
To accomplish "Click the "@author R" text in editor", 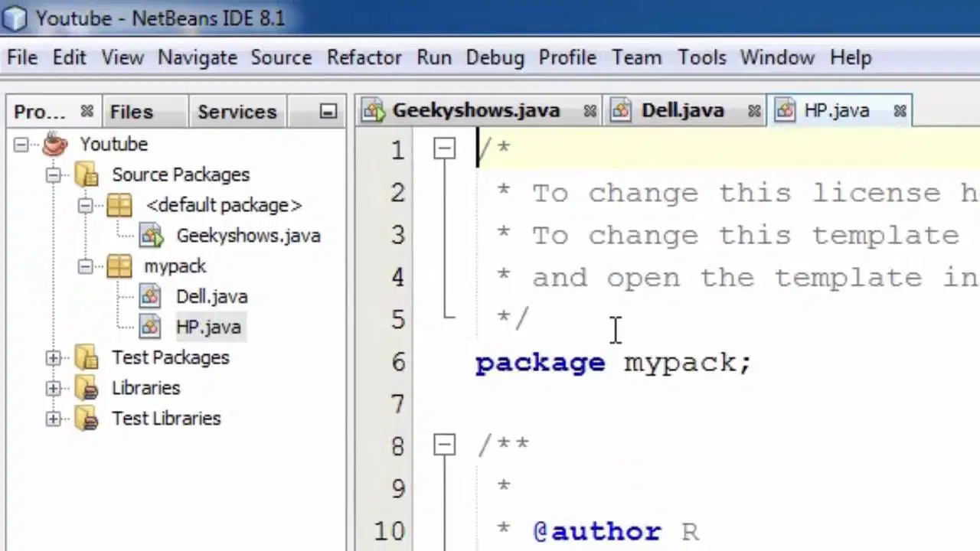I will coord(616,531).
